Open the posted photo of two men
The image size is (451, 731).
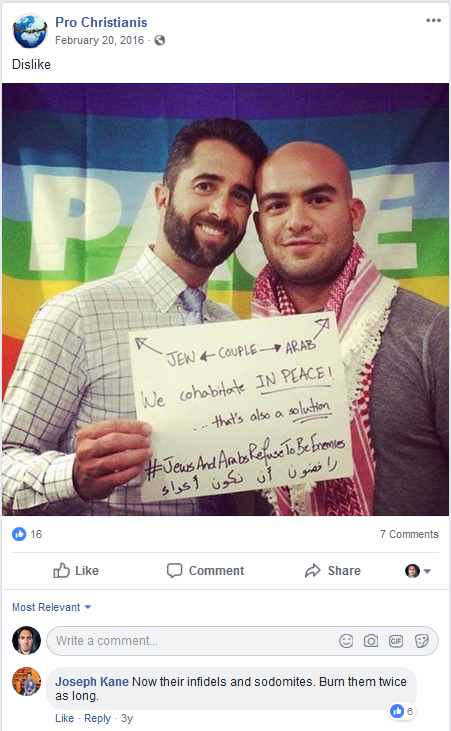(225, 299)
